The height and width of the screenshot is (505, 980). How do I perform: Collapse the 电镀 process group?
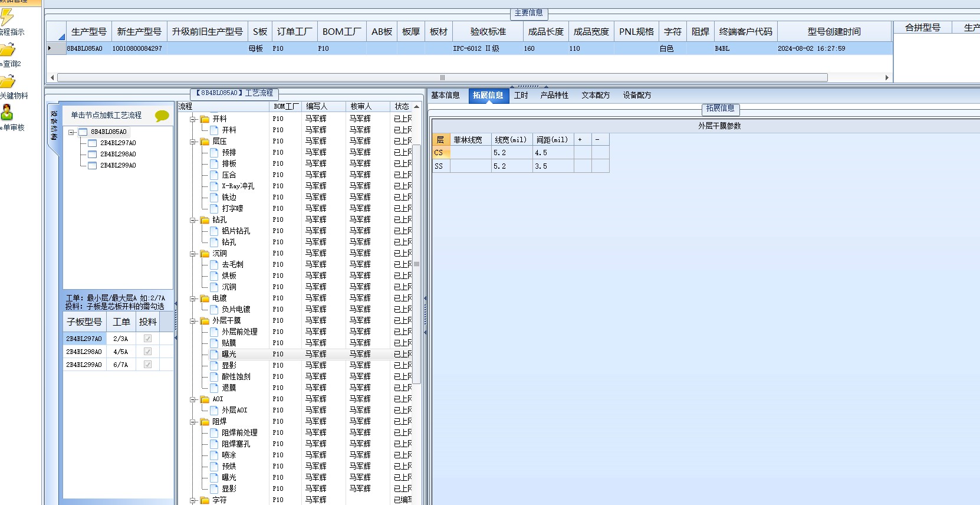[x=193, y=299]
